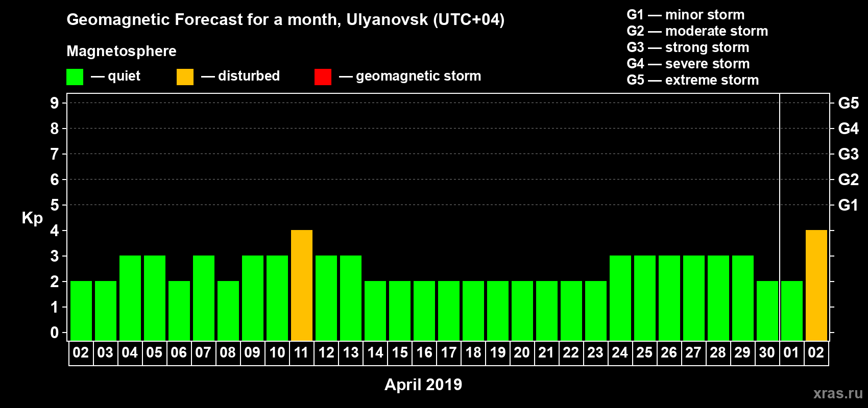Click the date label 10
Viewport: 868px width, 408px height.
277,353
